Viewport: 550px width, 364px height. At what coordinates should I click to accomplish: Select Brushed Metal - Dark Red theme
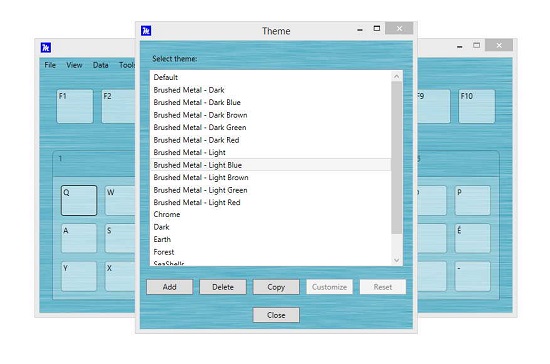[270, 140]
